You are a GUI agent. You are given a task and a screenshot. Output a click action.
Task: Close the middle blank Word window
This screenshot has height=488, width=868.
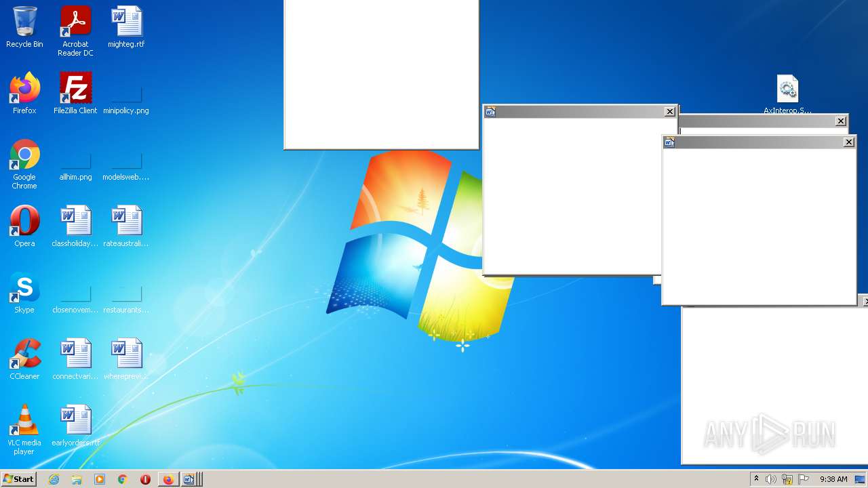click(670, 112)
